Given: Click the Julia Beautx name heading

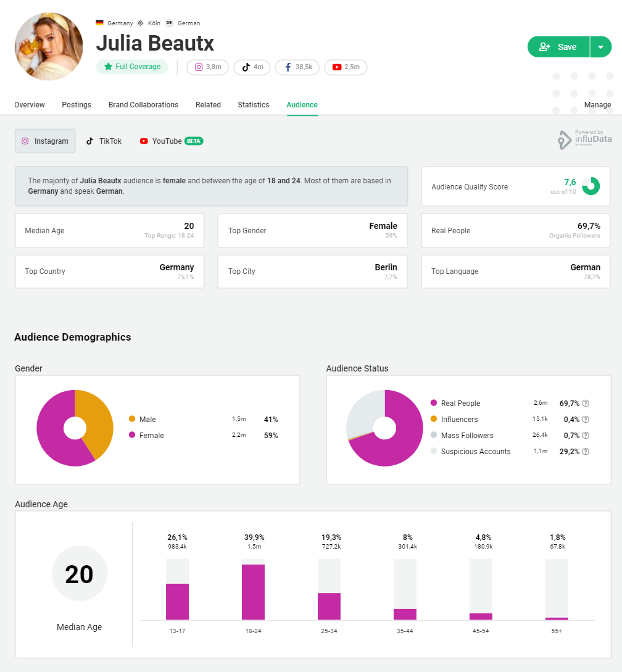Looking at the screenshot, I should [155, 43].
